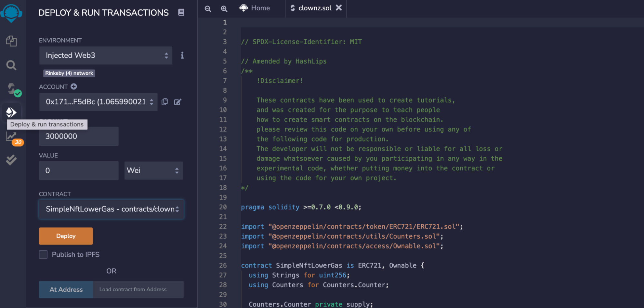Image resolution: width=644 pixels, height=308 pixels.
Task: Focus the Load contract from Address field
Action: (x=138, y=289)
